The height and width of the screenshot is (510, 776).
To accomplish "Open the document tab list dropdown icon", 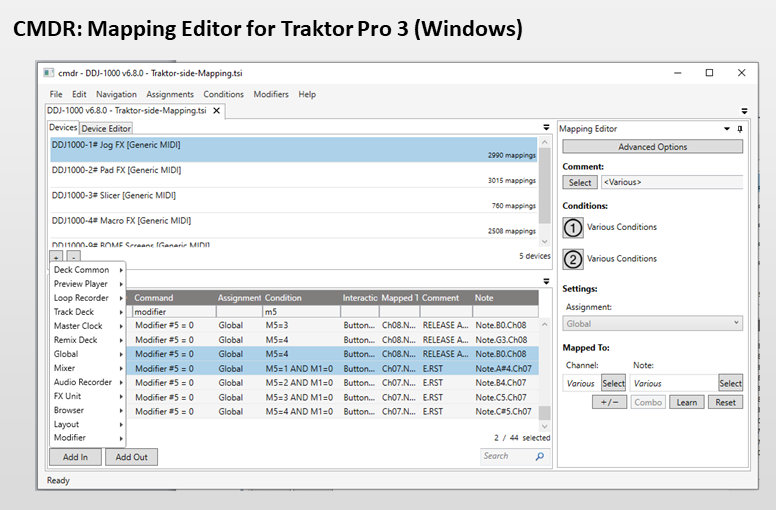I will tap(744, 111).
